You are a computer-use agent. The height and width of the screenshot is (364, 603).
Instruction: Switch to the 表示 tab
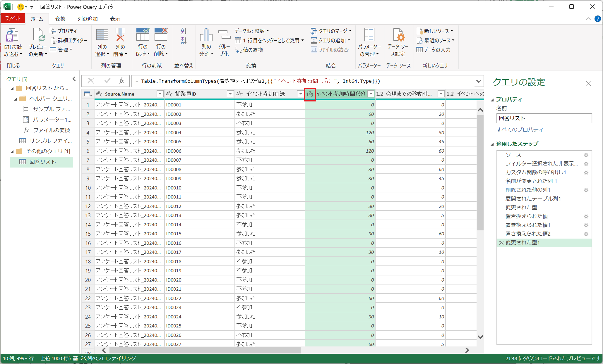pyautogui.click(x=115, y=19)
